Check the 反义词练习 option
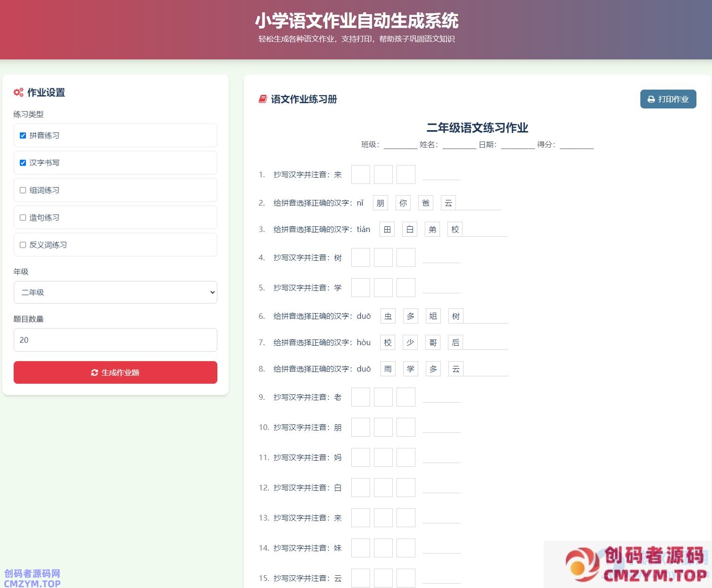The image size is (712, 588). tap(23, 245)
